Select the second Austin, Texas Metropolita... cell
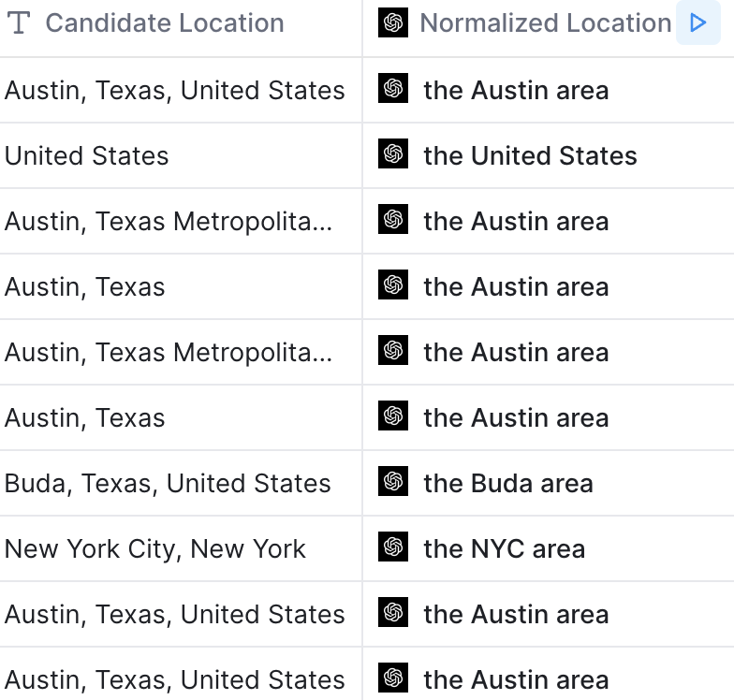734x700 pixels. point(181,352)
